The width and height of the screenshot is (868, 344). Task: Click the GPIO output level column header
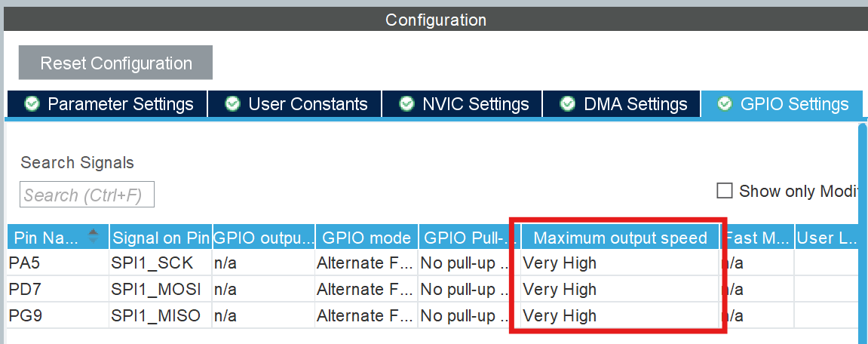(x=263, y=238)
